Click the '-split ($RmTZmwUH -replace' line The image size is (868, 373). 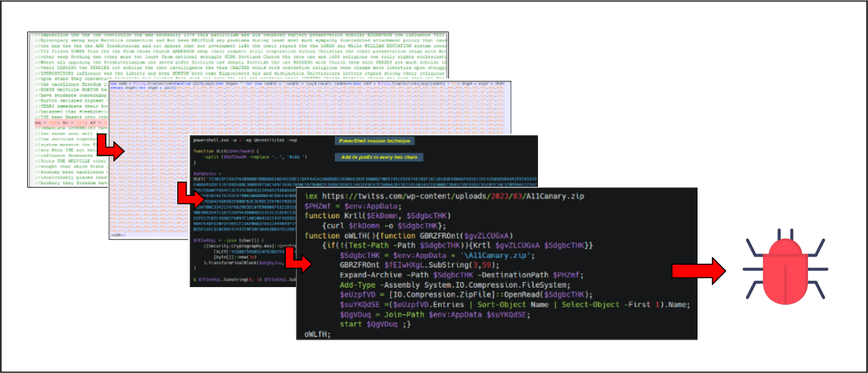(256, 158)
